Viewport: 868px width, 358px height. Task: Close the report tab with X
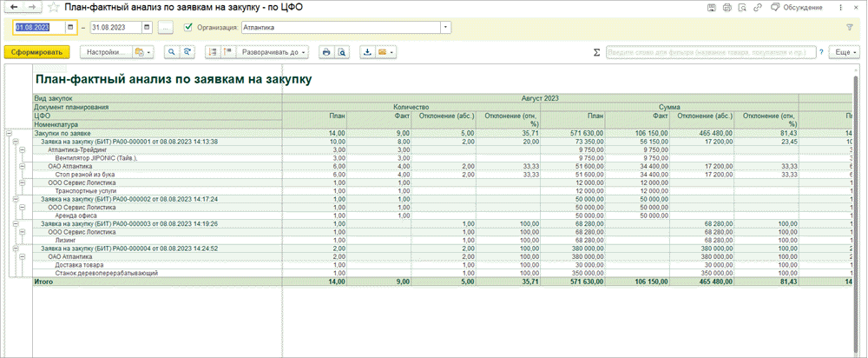(x=857, y=7)
